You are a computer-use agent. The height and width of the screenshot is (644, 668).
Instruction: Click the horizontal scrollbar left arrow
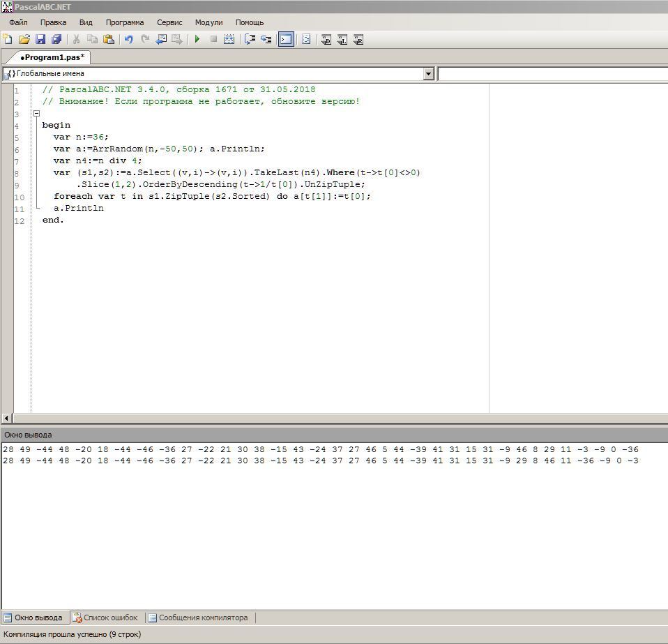[7, 418]
